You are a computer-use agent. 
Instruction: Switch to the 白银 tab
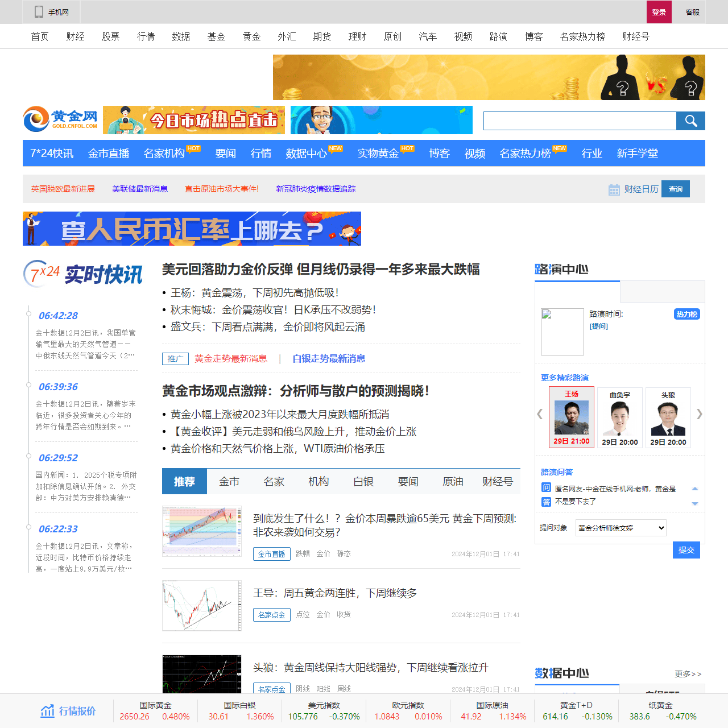click(x=363, y=481)
